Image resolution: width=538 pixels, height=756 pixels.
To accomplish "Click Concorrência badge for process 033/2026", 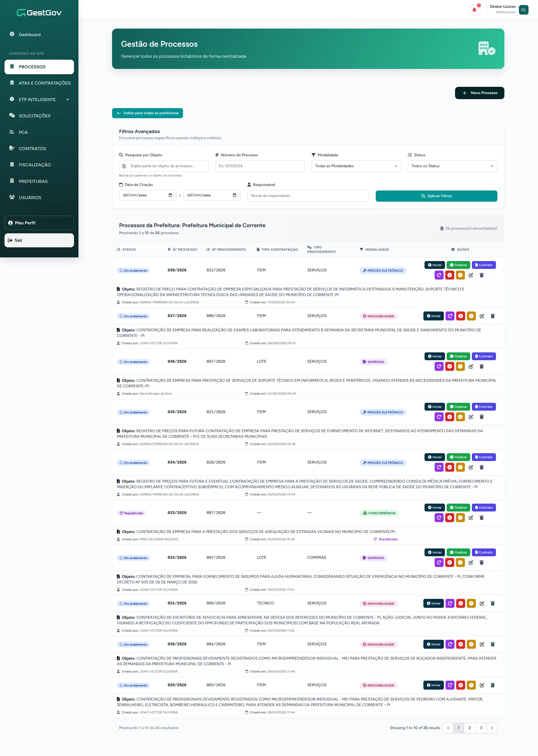I will coord(379,513).
